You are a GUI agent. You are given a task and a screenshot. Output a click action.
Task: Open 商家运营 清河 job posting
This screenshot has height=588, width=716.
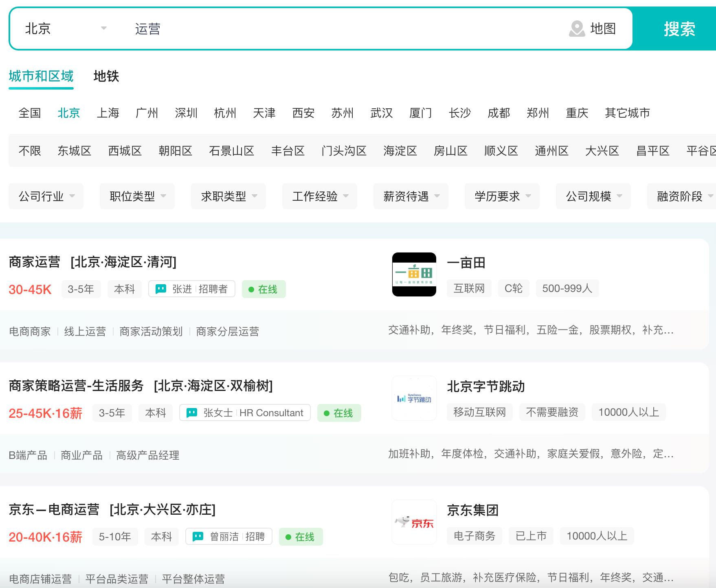(93, 262)
